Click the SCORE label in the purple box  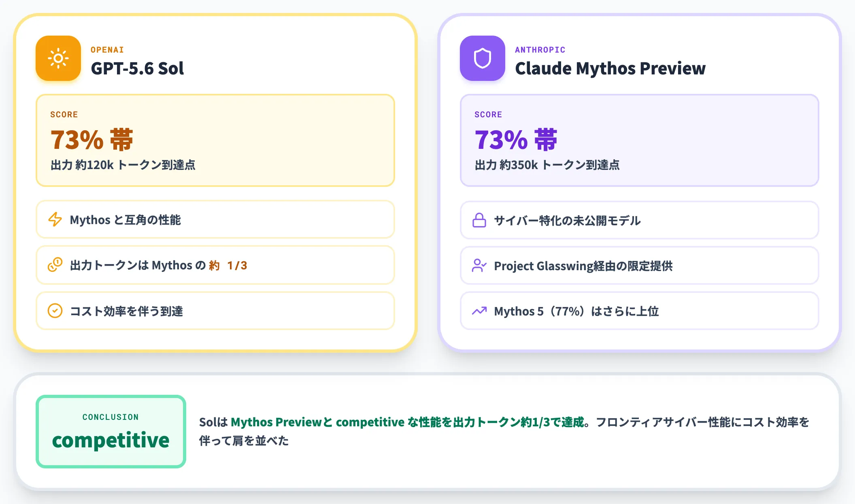(488, 114)
